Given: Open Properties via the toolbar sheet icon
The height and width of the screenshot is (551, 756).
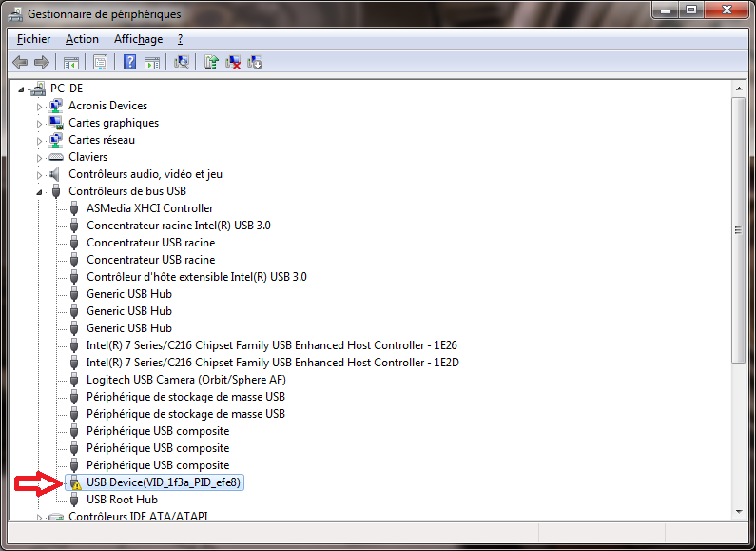Looking at the screenshot, I should pyautogui.click(x=100, y=62).
